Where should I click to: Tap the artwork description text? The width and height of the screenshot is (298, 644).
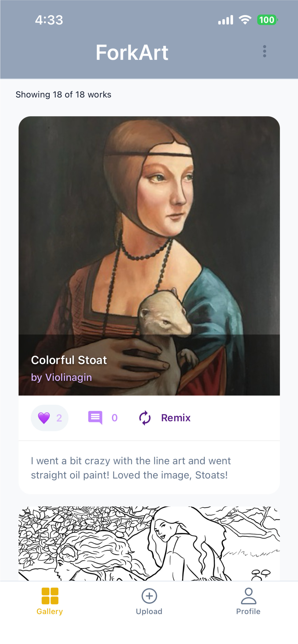(x=131, y=468)
